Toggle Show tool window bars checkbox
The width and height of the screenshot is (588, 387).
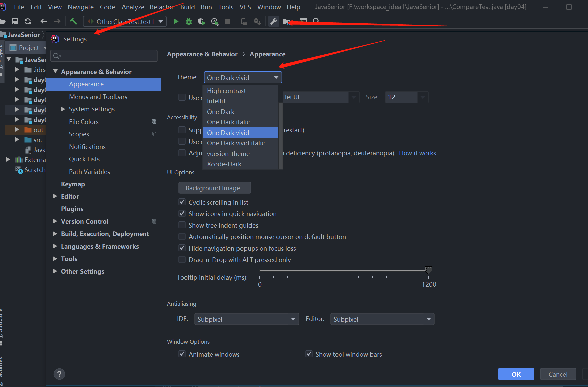(x=309, y=354)
